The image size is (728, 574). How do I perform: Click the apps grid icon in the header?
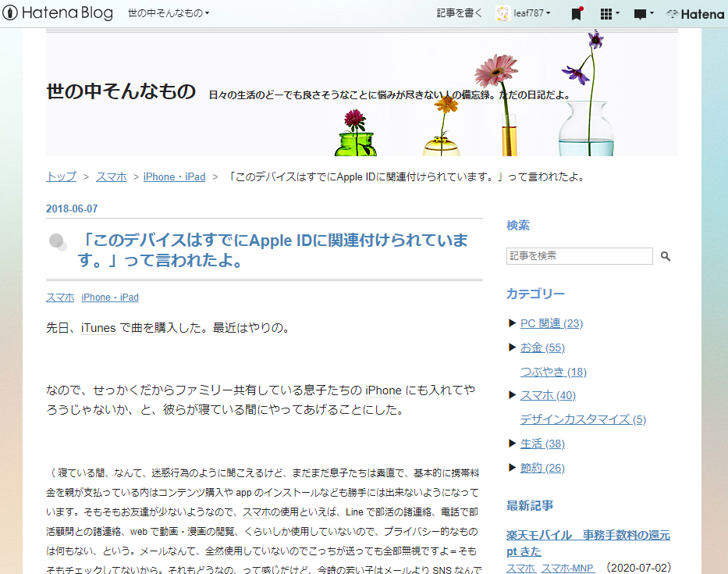pyautogui.click(x=606, y=13)
